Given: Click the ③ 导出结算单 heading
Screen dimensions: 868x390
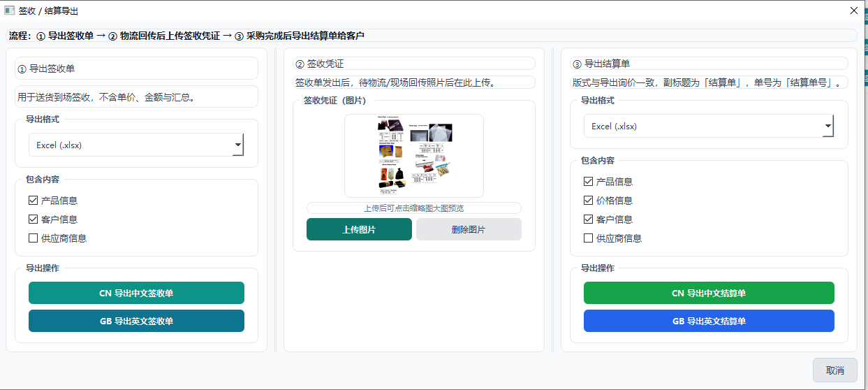Looking at the screenshot, I should 601,64.
